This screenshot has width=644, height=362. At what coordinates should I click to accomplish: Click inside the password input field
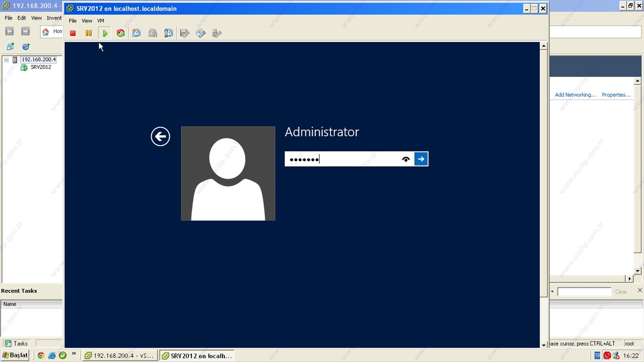tap(343, 159)
